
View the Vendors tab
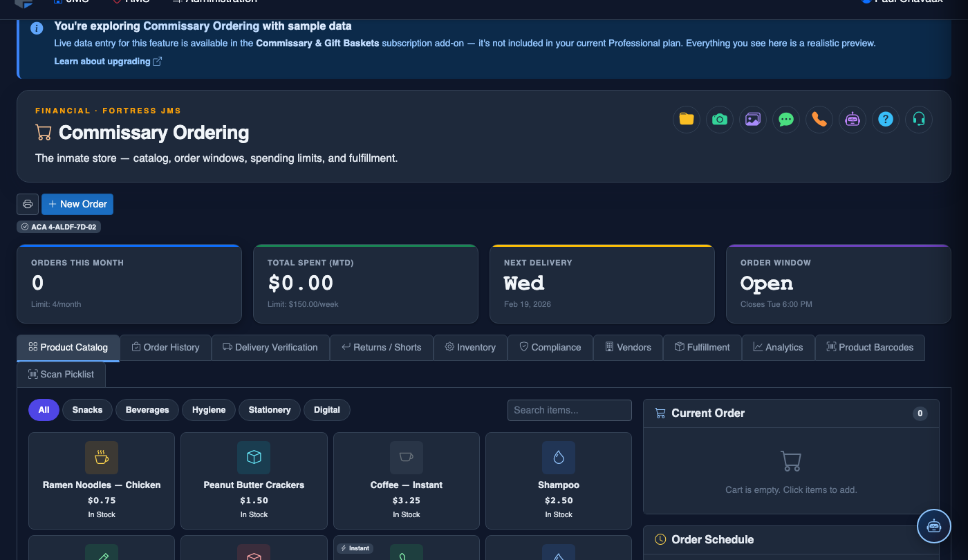(x=629, y=348)
